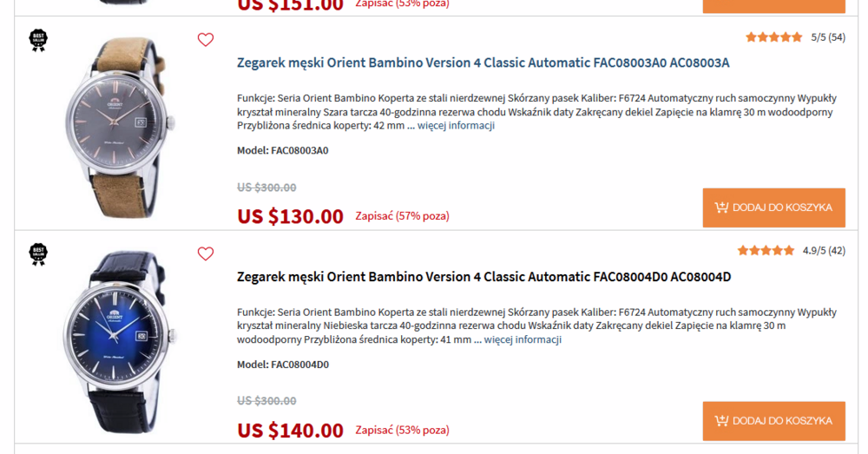Open reviews count (54) for first Bambino
868x454 pixels.
pyautogui.click(x=837, y=37)
